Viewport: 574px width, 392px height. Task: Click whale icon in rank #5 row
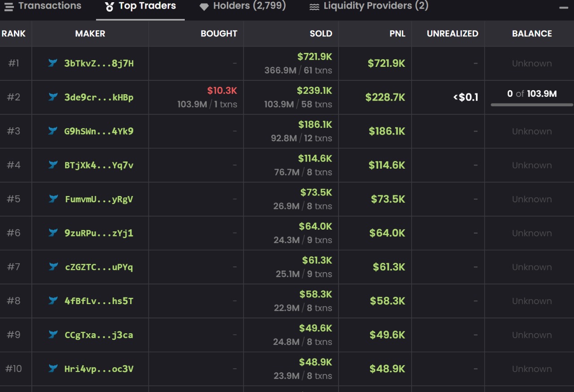(x=53, y=199)
